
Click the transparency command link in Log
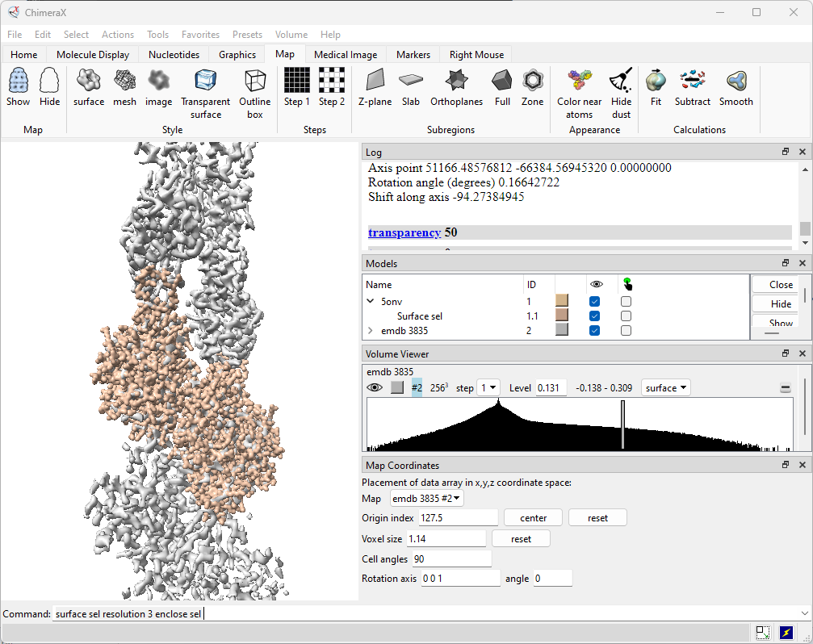coord(404,232)
